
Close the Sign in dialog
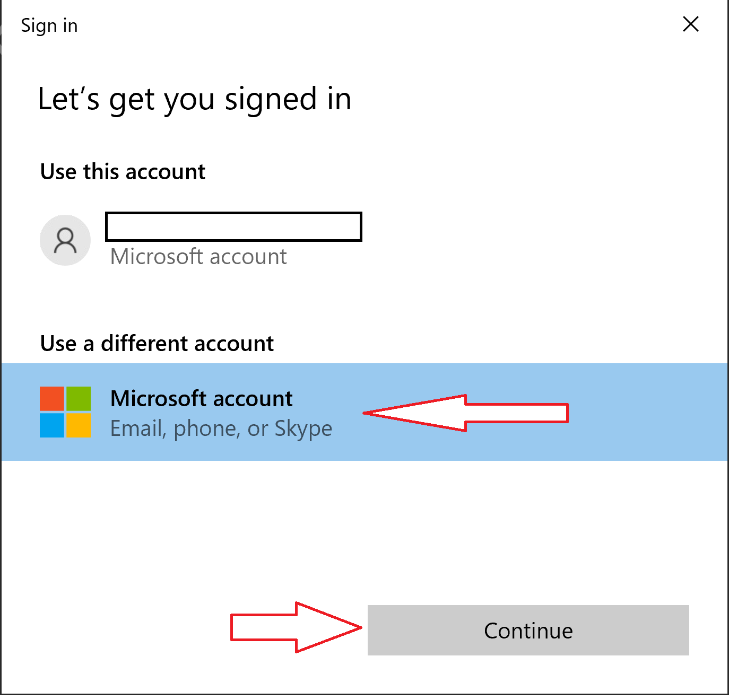tap(690, 24)
